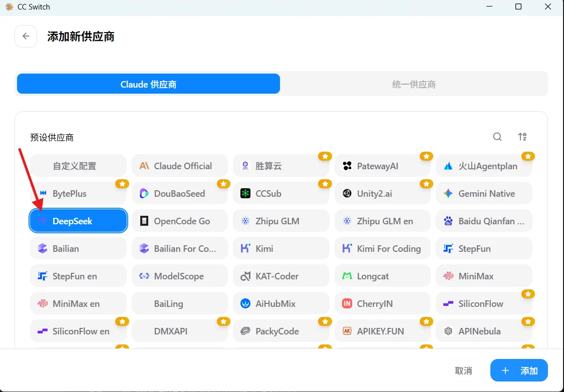The image size is (564, 392).
Task: Pick the CherryIN provider
Action: pyautogui.click(x=383, y=303)
